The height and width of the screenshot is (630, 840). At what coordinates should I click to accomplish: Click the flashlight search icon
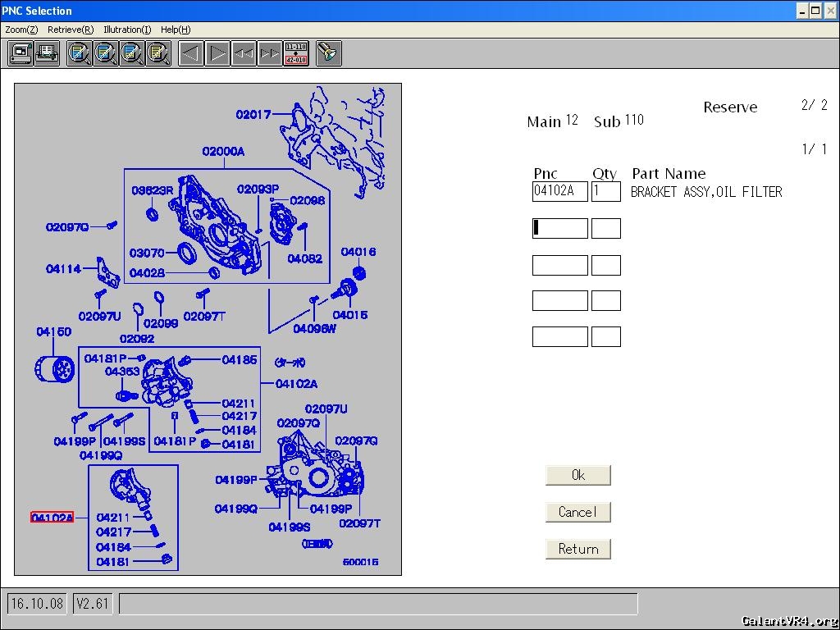329,53
